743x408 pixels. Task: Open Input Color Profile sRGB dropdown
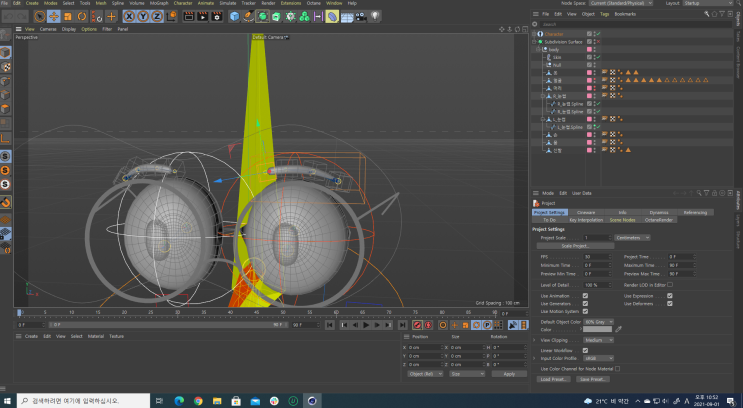pos(598,358)
